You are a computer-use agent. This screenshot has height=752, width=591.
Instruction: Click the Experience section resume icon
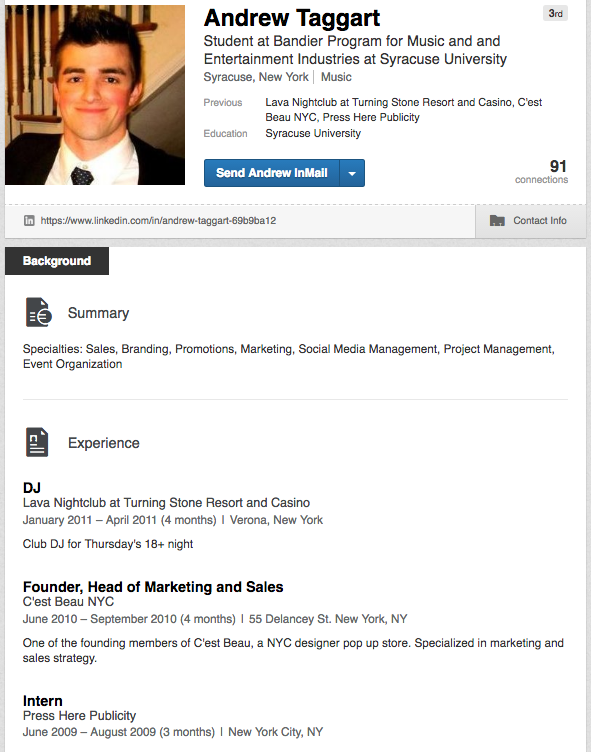tap(37, 442)
